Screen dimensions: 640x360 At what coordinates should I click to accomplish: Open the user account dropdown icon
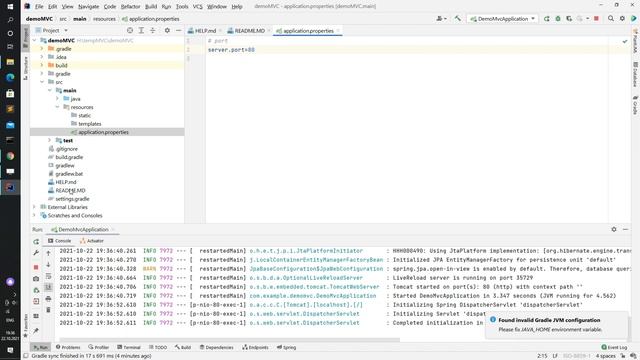pos(441,18)
